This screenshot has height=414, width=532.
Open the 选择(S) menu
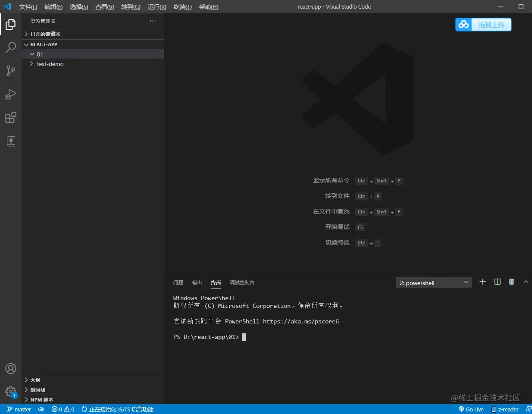pos(79,7)
